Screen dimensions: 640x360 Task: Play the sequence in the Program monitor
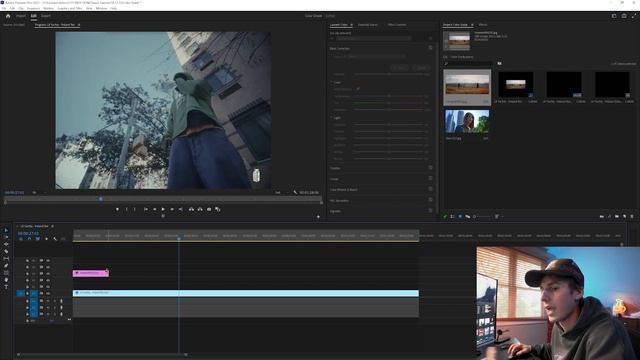[x=163, y=209]
